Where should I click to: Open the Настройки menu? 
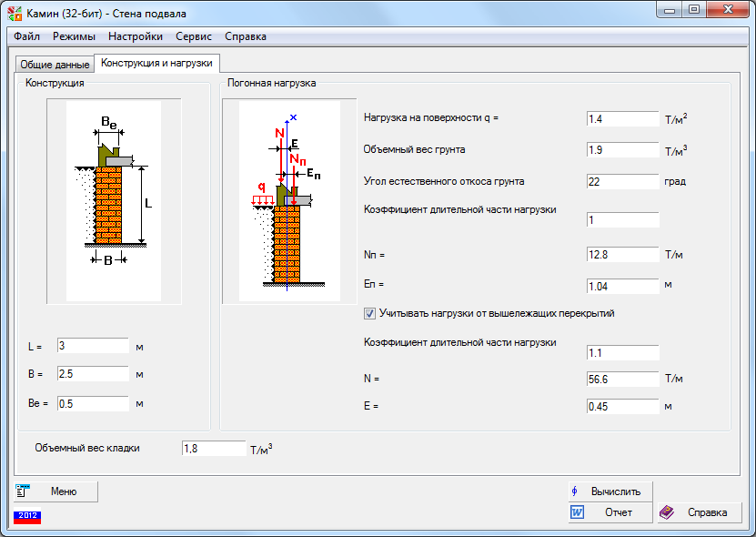pos(136,36)
